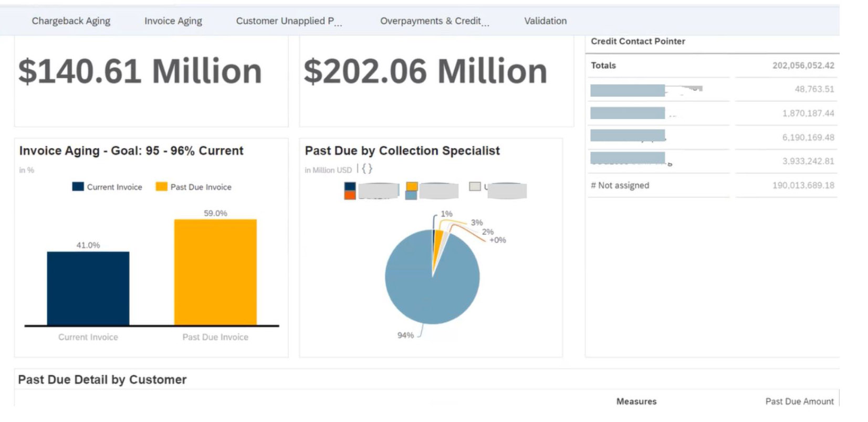Select the yellow Past Due Invoice bar
The width and height of the screenshot is (868, 422).
pyautogui.click(x=215, y=272)
